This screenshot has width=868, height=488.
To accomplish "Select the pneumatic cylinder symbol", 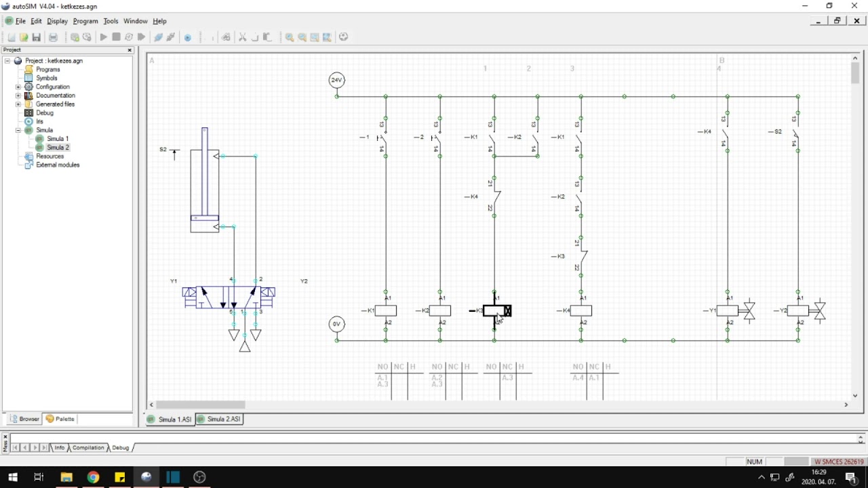I will pos(205,180).
